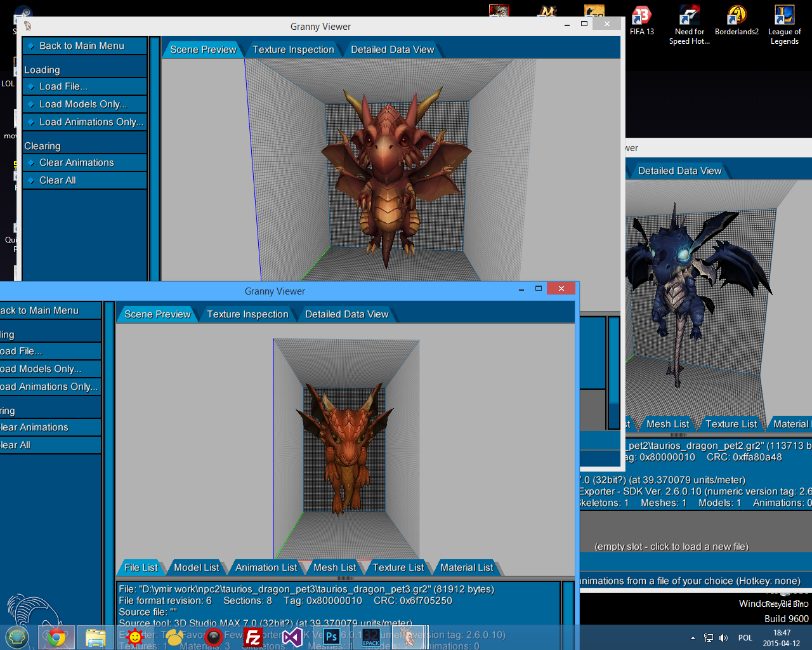Open the volume control tray icon

(x=724, y=638)
